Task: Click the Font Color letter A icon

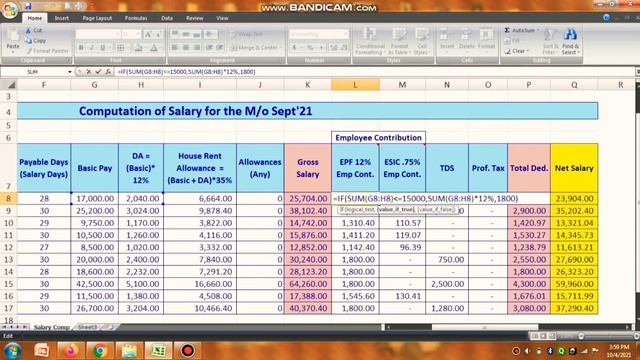Action: coord(154,48)
